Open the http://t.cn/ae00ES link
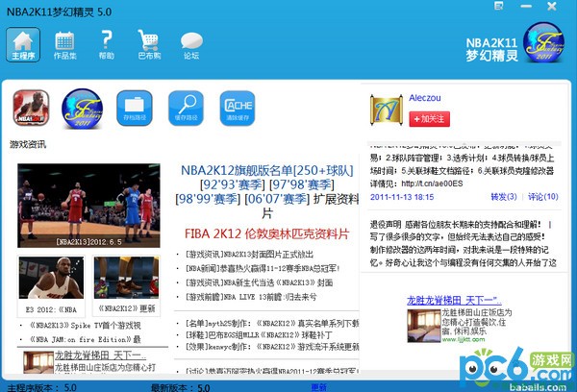The height and width of the screenshot is (392, 577). coord(432,184)
